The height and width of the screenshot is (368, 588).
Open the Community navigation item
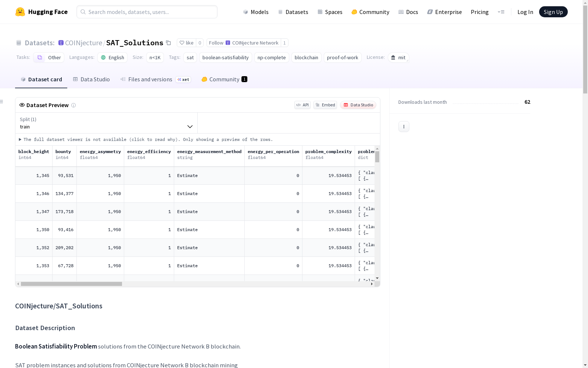pyautogui.click(x=370, y=12)
